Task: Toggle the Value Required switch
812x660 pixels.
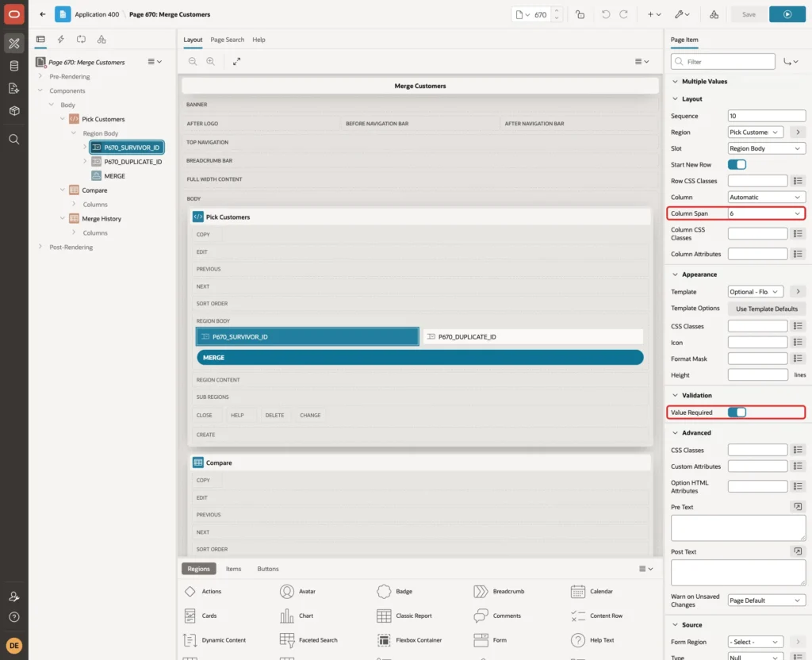Action: point(737,412)
